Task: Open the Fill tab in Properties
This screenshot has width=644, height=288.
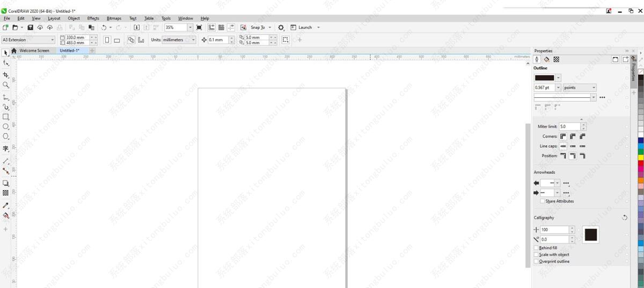Action: tap(546, 59)
